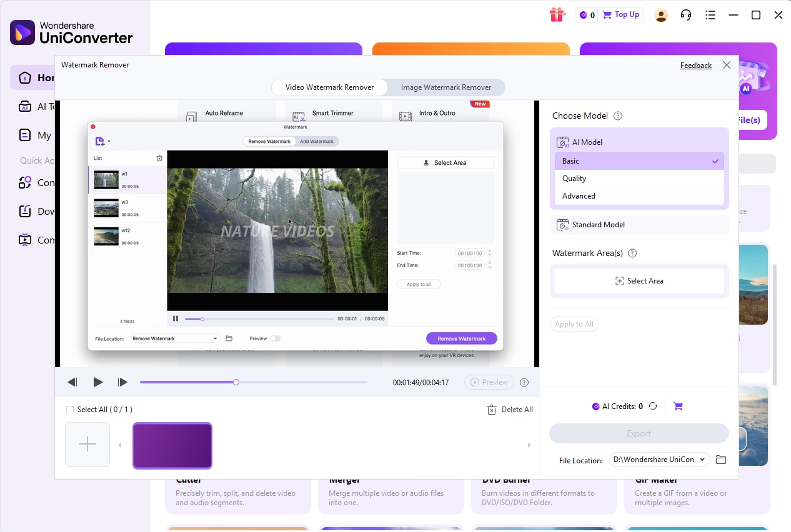The width and height of the screenshot is (791, 532).
Task: Open the add files icon in the Watermark dialog
Action: (x=101, y=141)
